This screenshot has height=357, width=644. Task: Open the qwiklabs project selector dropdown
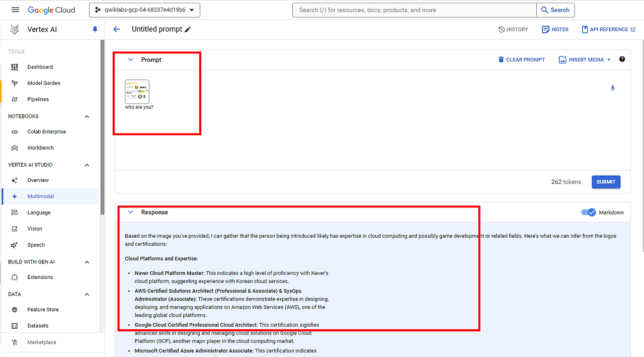point(145,10)
